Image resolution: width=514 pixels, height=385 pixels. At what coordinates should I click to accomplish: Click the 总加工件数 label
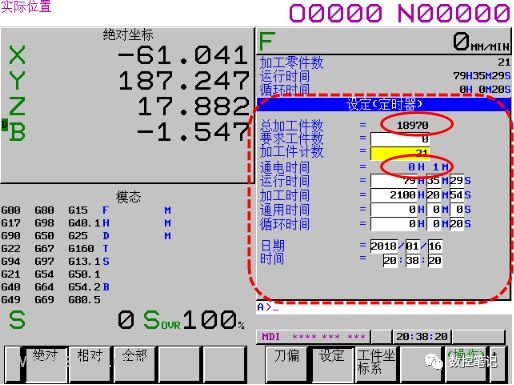coord(292,125)
